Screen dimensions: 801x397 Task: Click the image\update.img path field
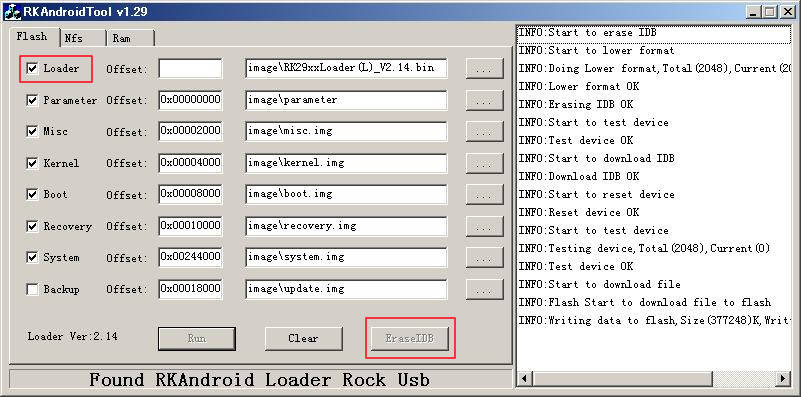(346, 290)
